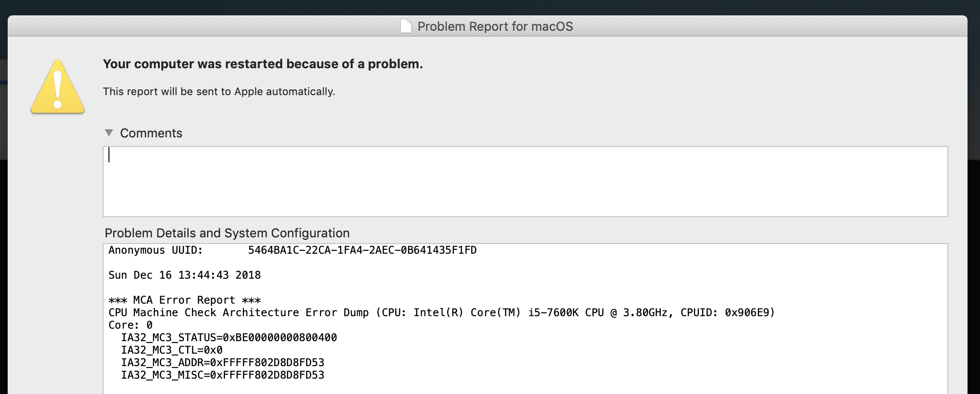Click the 'Sun Dec 16 13:44:43 2018' timestamp line
Image resolution: width=980 pixels, height=394 pixels.
[185, 275]
